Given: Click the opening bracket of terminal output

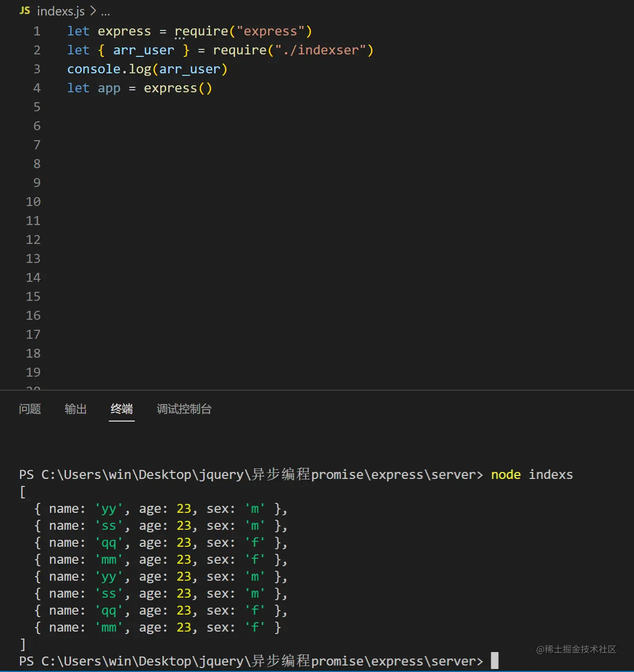Looking at the screenshot, I should pyautogui.click(x=22, y=492).
